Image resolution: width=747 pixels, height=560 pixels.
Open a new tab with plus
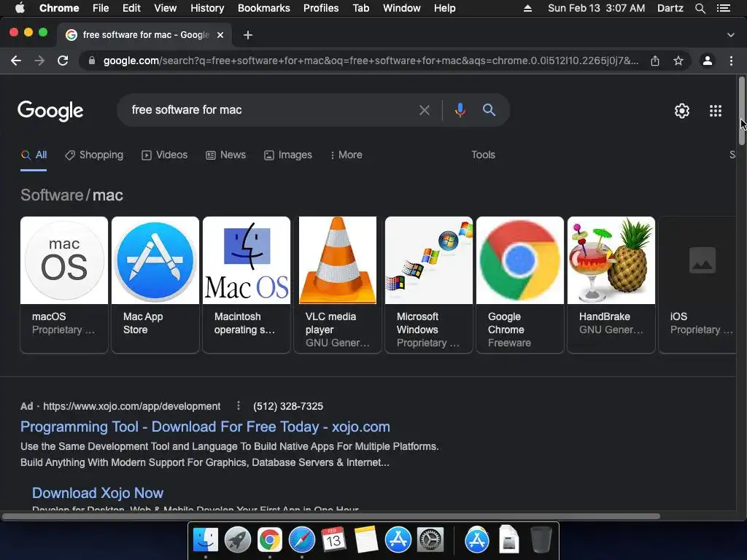click(248, 35)
